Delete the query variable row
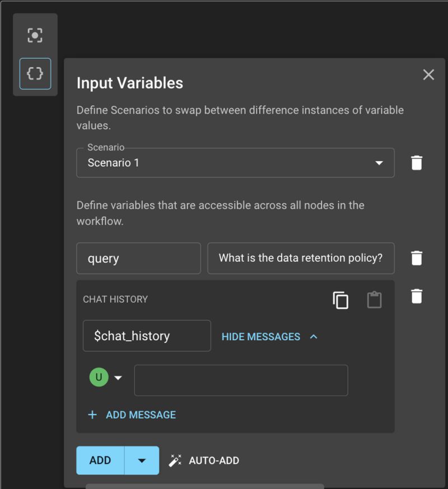The width and height of the screenshot is (448, 489). pyautogui.click(x=417, y=258)
